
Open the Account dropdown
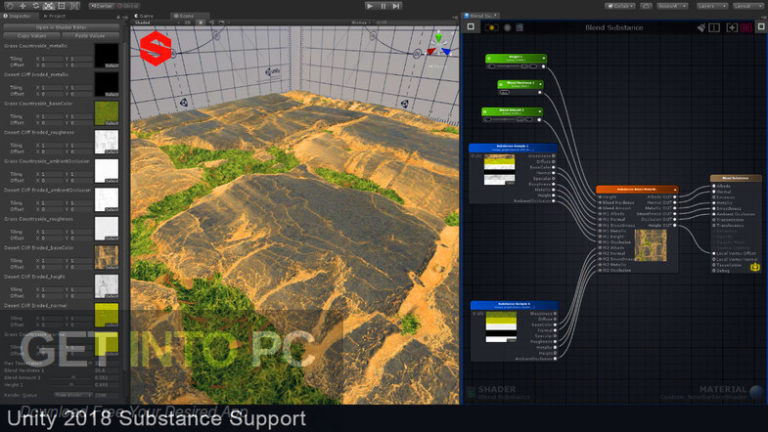pos(672,6)
